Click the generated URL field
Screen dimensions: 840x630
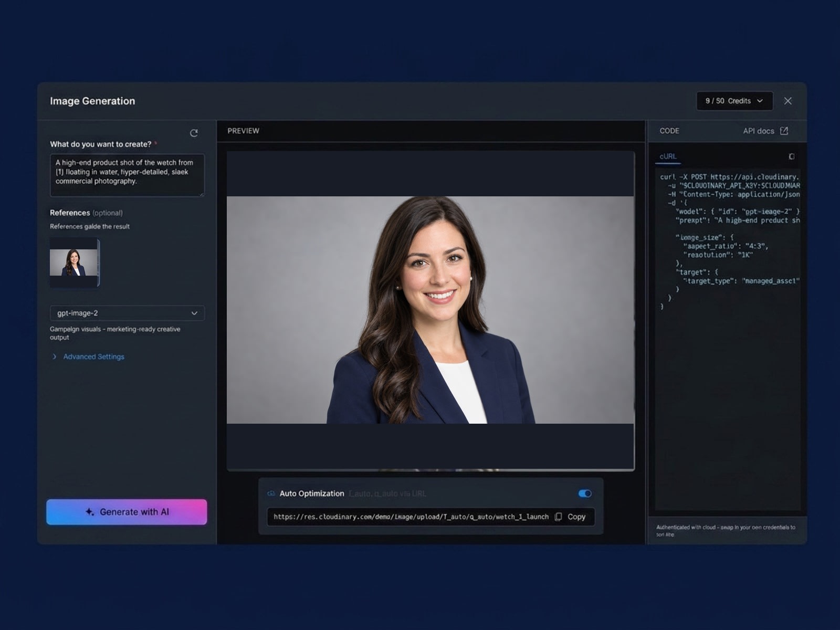pos(411,517)
